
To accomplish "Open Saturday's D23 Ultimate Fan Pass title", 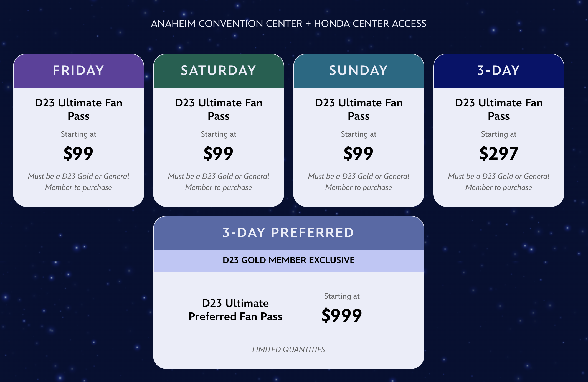I will 219,109.
